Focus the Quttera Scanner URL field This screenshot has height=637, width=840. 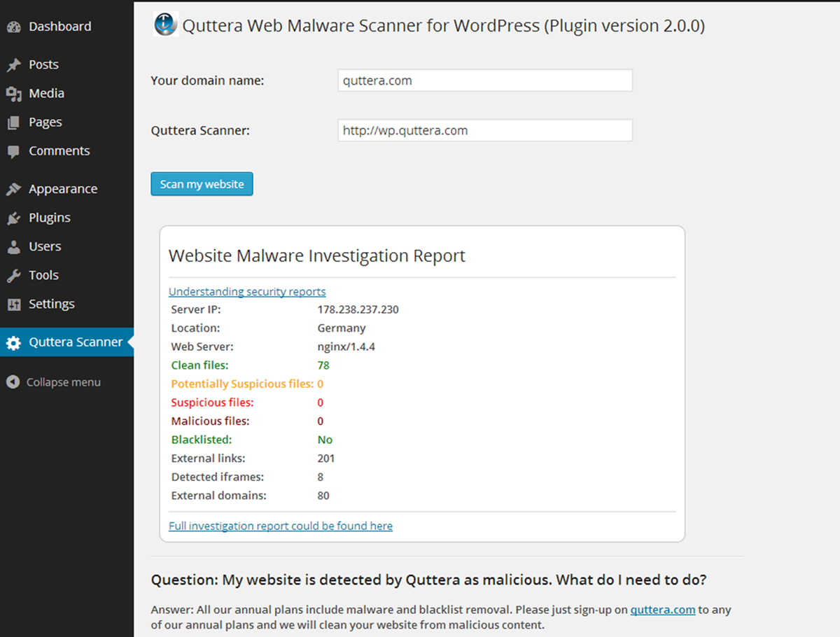(485, 130)
